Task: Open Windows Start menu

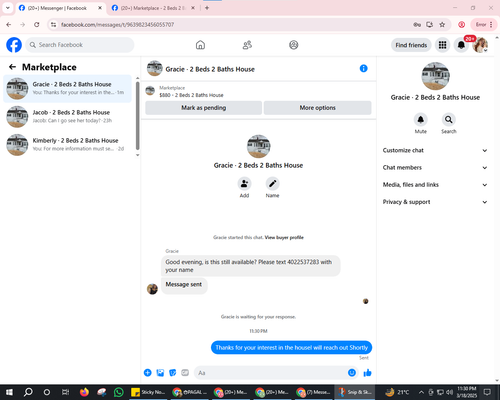Action: coord(9,392)
